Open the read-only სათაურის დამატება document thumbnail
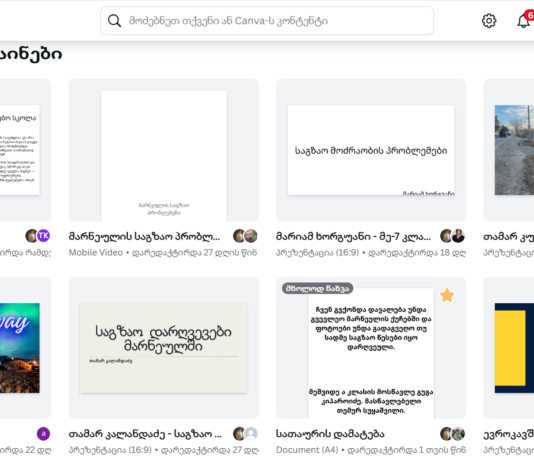Viewport: 534px width, 462px height. click(x=371, y=348)
